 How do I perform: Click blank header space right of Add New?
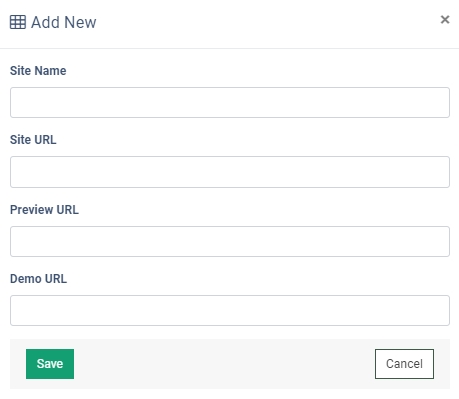click(267, 22)
